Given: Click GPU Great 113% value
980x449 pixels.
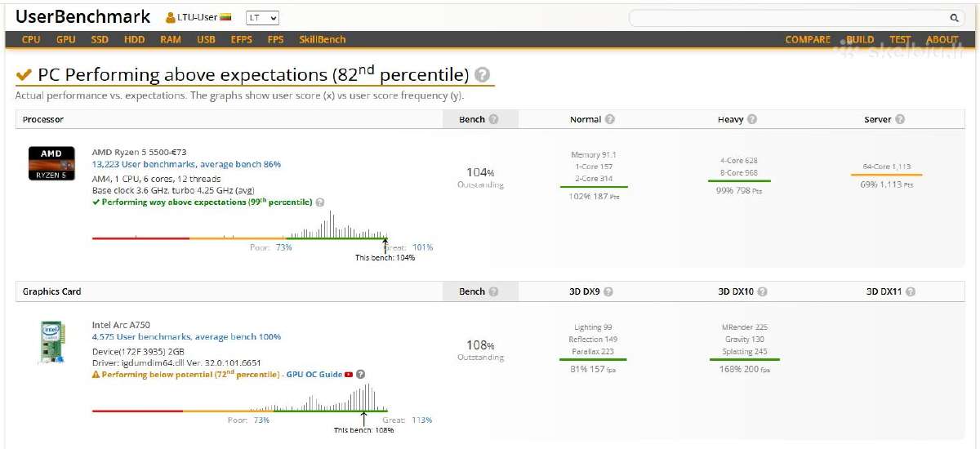Looking at the screenshot, I should pos(422,420).
